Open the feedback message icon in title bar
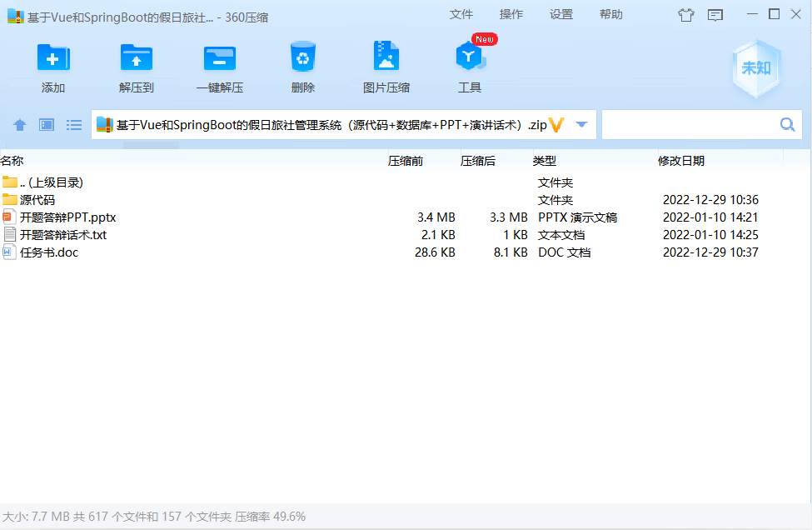Viewport: 812px width, 530px height. 715,15
